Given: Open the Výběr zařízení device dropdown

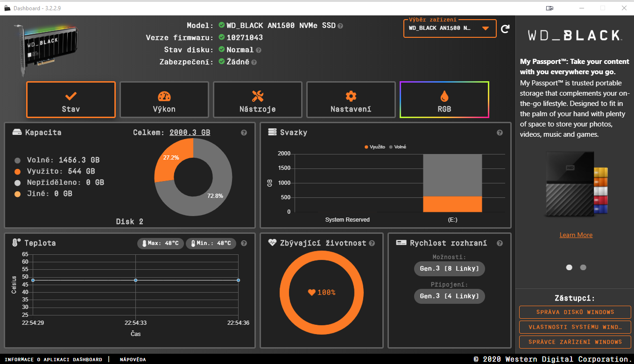Looking at the screenshot, I should [450, 28].
